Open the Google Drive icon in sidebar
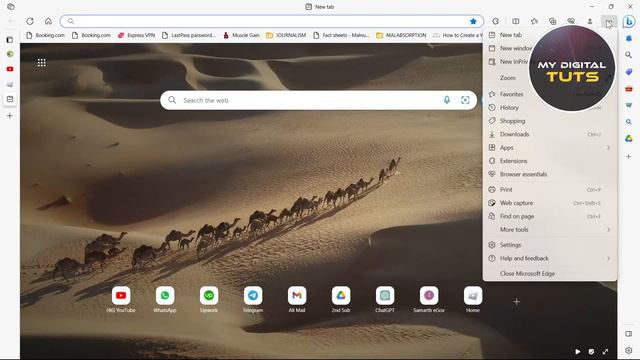 629,139
